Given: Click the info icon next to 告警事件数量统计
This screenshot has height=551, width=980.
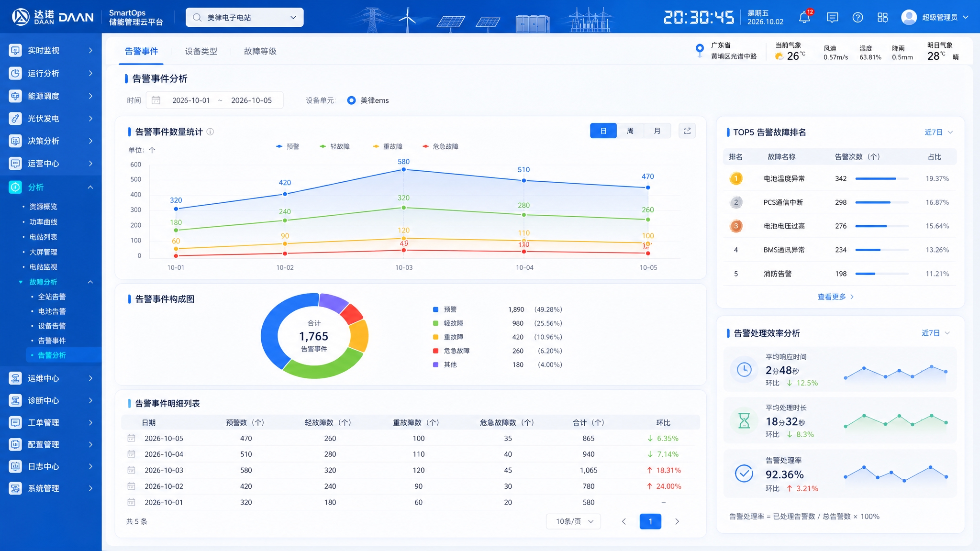Looking at the screenshot, I should 210,132.
